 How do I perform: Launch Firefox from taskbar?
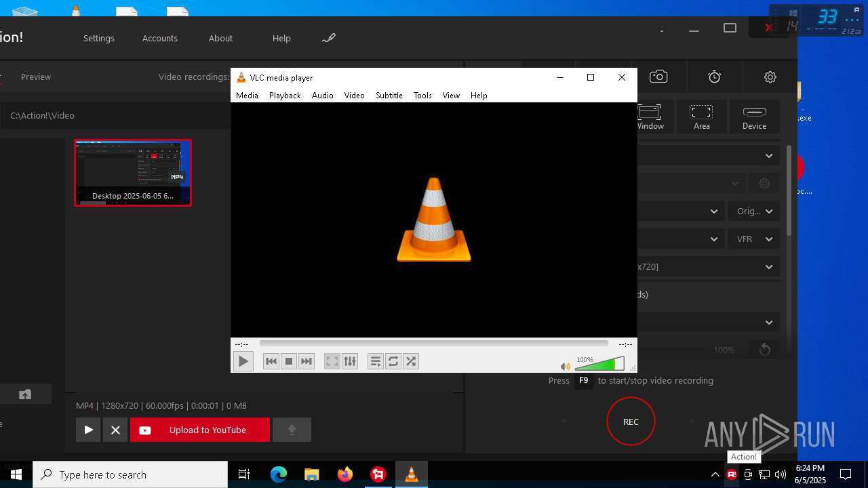[x=345, y=474]
